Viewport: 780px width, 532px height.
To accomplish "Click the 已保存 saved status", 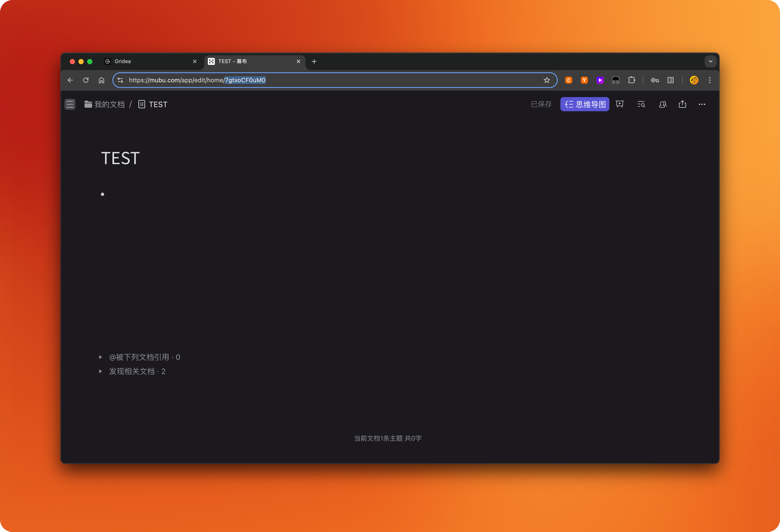I will click(541, 104).
